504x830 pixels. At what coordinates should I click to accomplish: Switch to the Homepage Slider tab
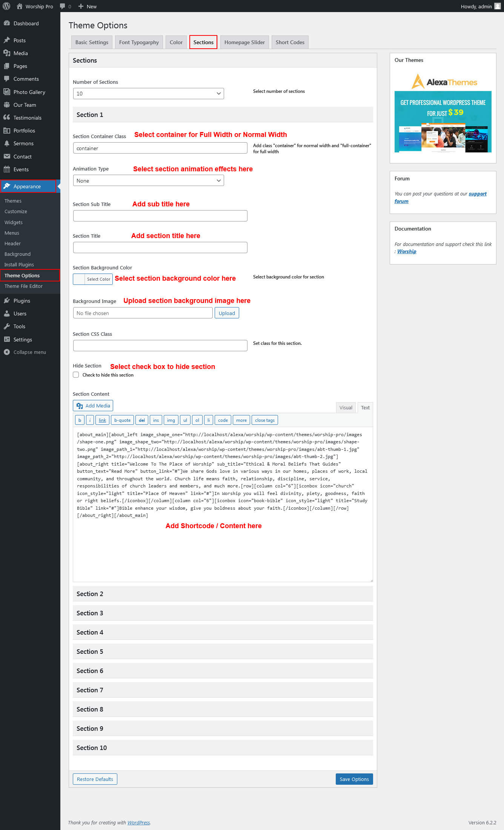pyautogui.click(x=244, y=42)
